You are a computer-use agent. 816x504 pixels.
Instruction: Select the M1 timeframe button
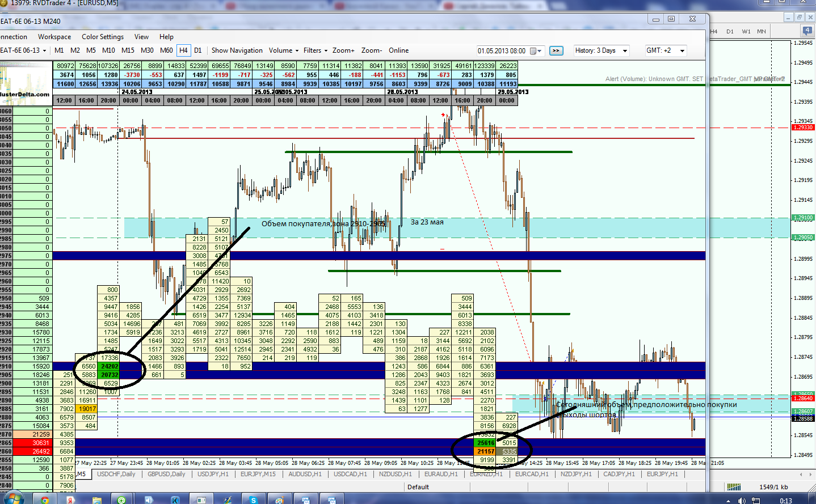(x=59, y=50)
